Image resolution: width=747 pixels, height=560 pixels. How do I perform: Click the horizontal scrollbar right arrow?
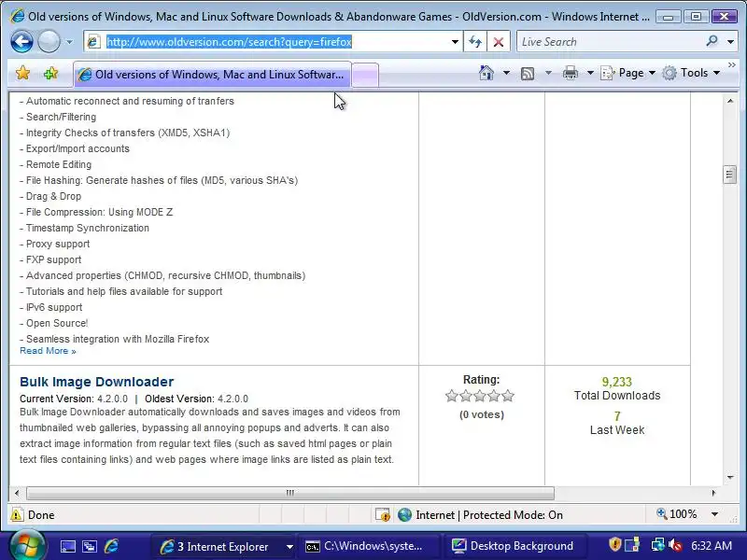point(713,493)
